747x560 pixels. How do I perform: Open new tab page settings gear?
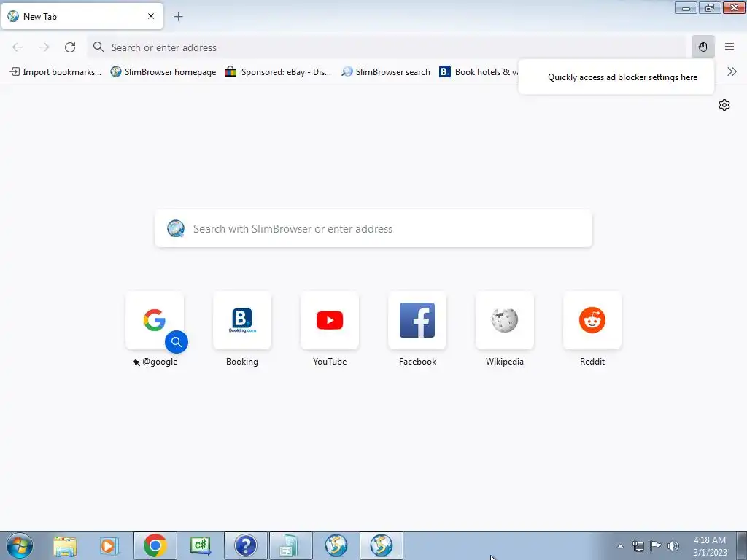[724, 105]
